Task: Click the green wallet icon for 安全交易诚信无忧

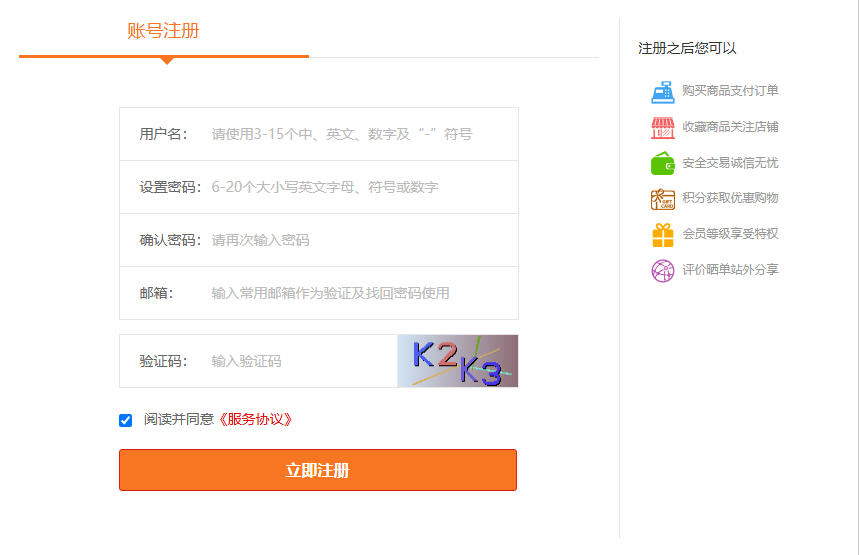Action: (x=662, y=163)
